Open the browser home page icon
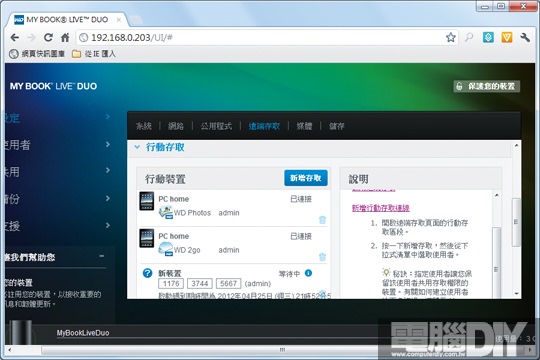This screenshot has width=540, height=360. coord(65,37)
